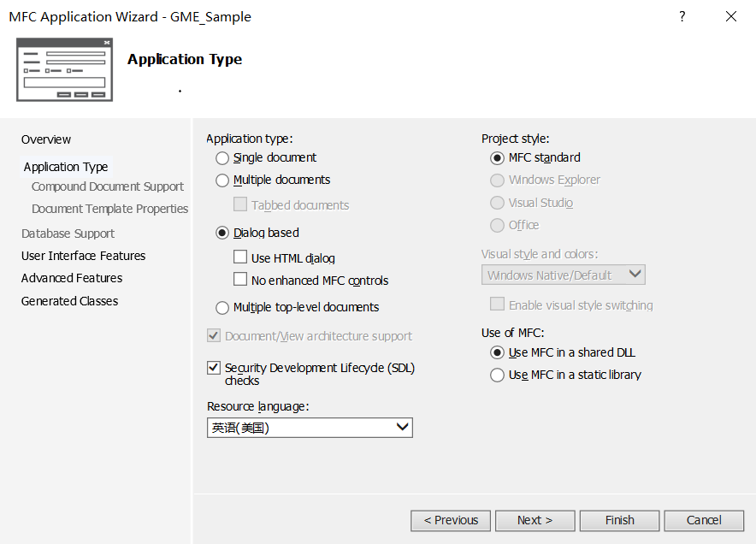Click the help question mark icon
Screen dimensions: 756x544
682,16
